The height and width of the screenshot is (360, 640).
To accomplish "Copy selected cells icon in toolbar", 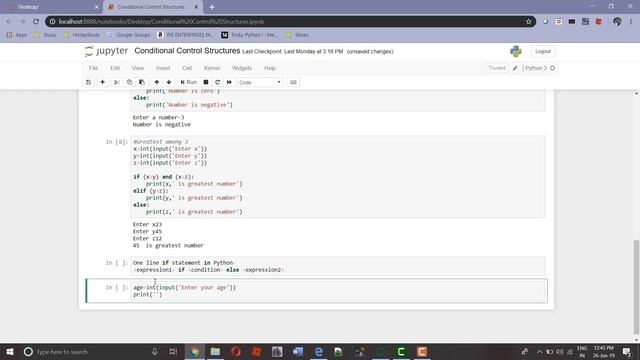I will [129, 82].
